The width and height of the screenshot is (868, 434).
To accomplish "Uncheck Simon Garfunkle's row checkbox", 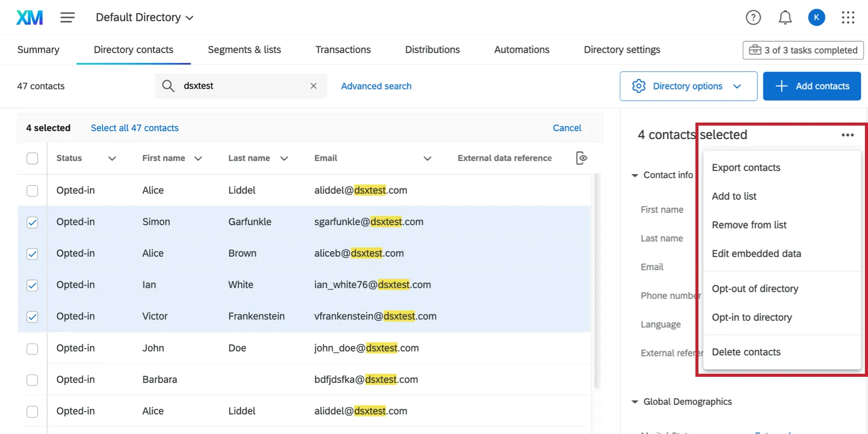I will click(32, 222).
